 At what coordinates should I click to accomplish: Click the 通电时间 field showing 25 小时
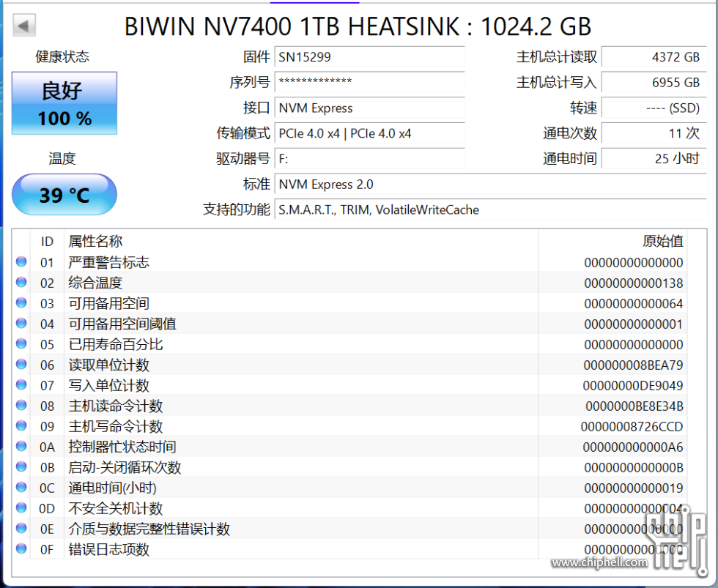pyautogui.click(x=654, y=159)
